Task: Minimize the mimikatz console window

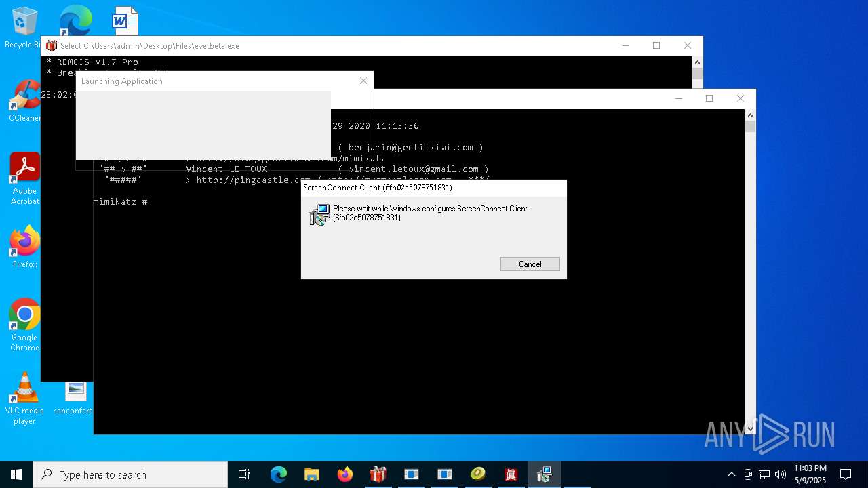Action: 678,98
